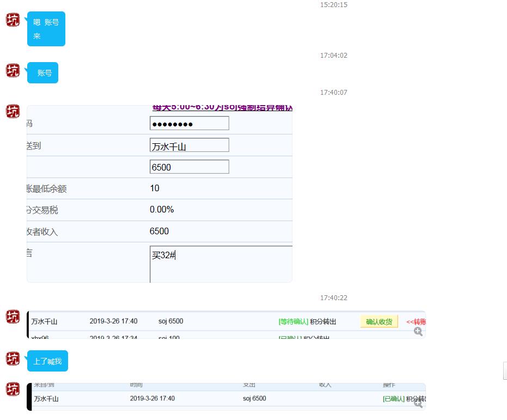Click the purple underlined notice in the form image
Screen dimensions: 507x420
[x=222, y=108]
